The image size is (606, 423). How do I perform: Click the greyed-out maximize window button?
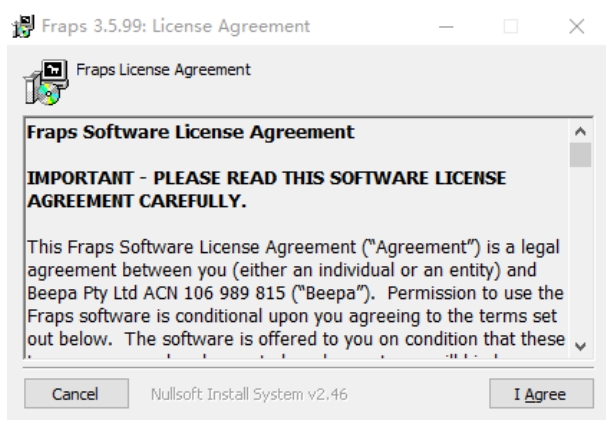pos(511,27)
